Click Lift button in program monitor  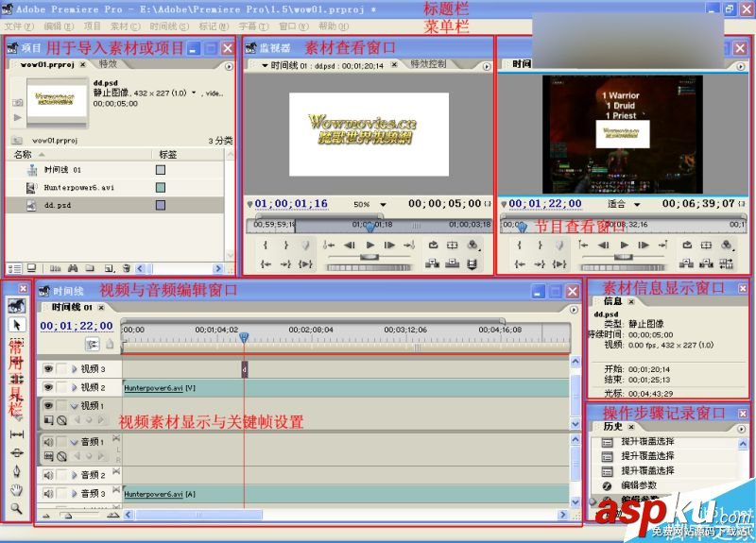[686, 263]
